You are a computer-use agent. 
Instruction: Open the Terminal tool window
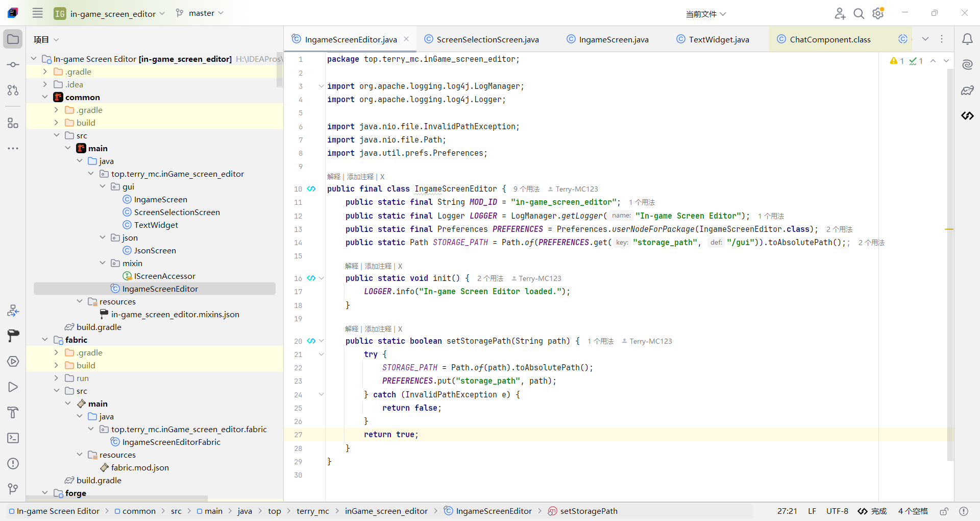click(x=13, y=438)
